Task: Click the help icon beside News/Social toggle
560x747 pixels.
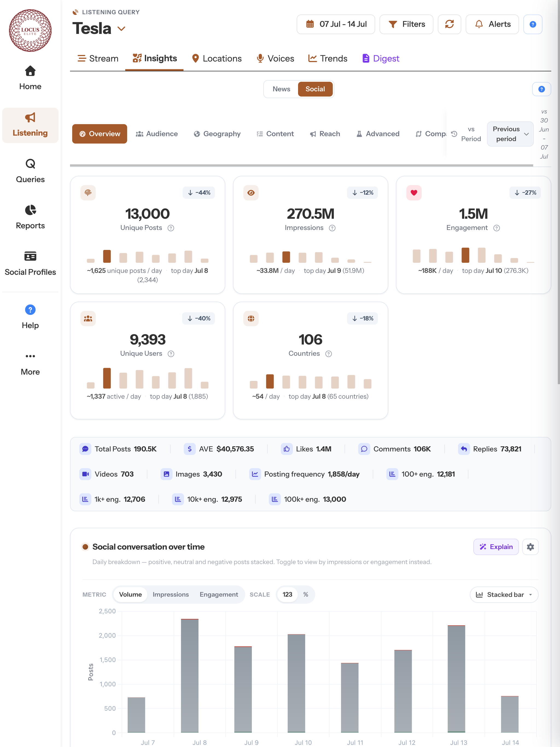Action: 541,89
